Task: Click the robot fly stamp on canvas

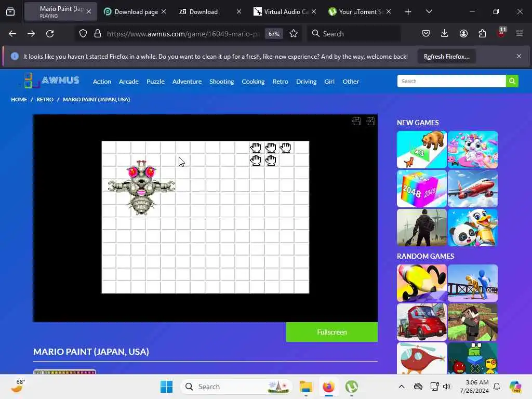Action: coord(141,187)
